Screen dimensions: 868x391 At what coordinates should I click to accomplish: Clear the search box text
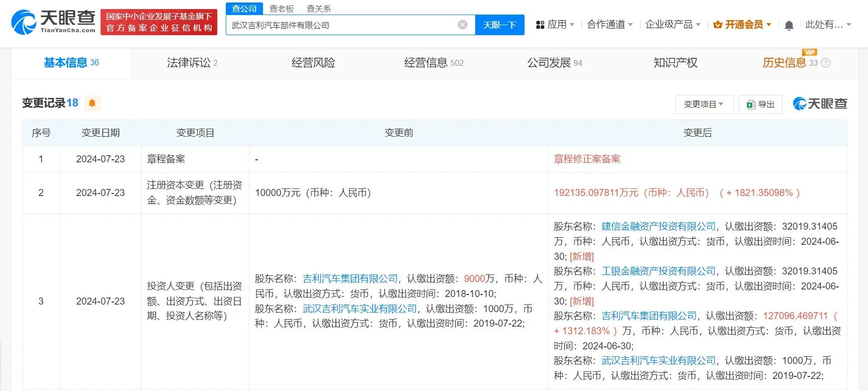coord(463,25)
